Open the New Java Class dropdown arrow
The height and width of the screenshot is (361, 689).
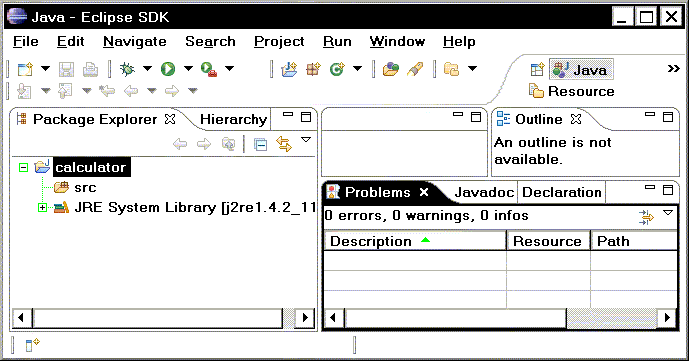(358, 69)
